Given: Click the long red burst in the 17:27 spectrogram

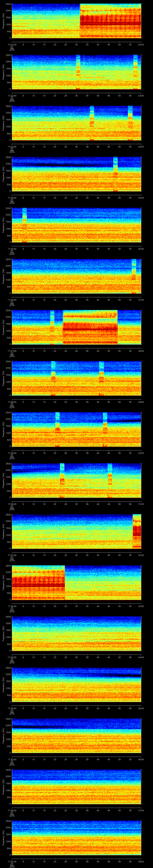Looking at the screenshot, I should pyautogui.click(x=90, y=327).
